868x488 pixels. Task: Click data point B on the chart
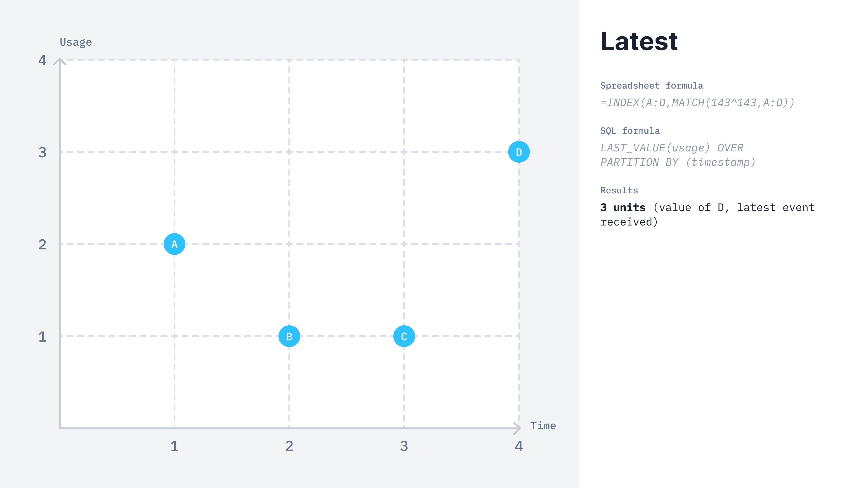coord(289,336)
